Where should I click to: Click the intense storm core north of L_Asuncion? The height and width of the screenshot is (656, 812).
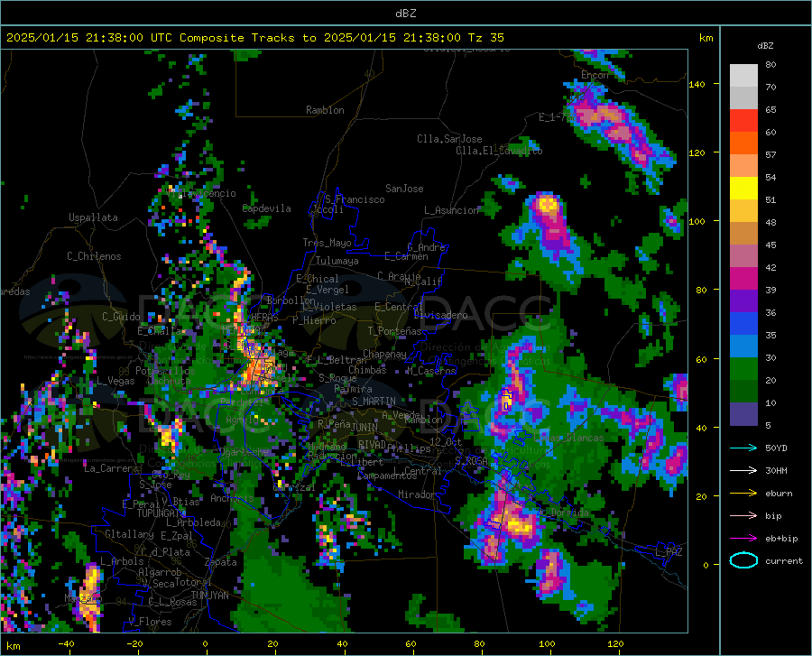(x=548, y=206)
